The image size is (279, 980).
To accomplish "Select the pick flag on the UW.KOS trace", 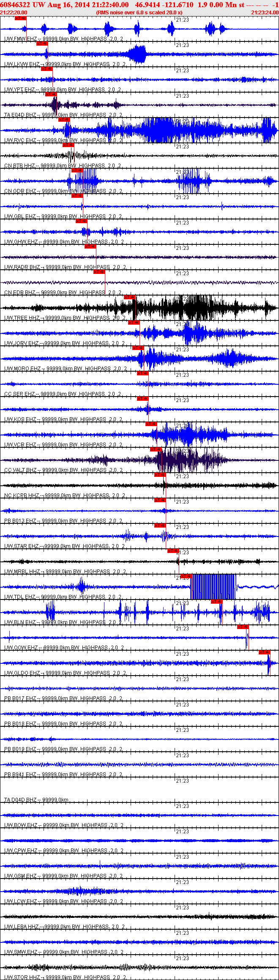I will point(142,399).
